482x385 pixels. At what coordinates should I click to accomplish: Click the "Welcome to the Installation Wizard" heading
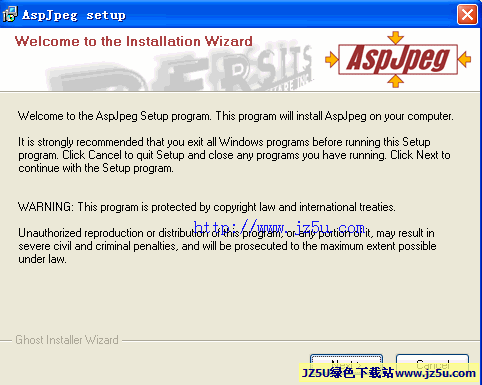pos(134,41)
